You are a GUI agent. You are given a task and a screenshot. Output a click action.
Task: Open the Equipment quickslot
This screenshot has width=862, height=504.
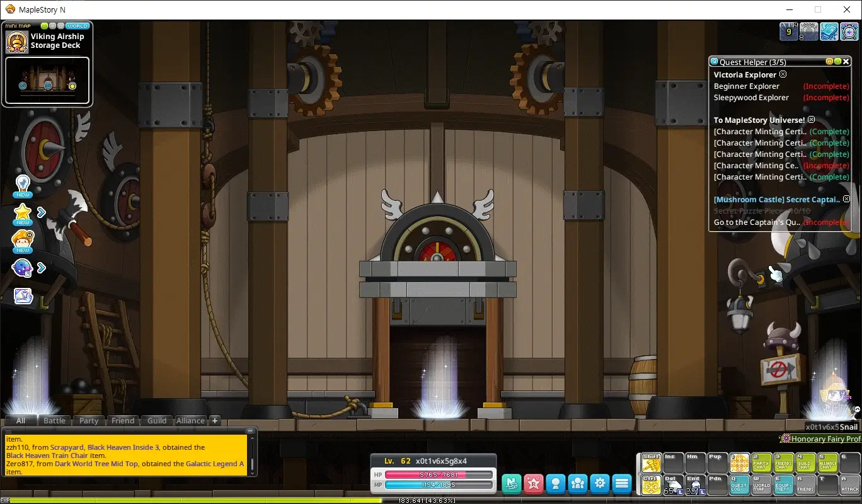[784, 484]
